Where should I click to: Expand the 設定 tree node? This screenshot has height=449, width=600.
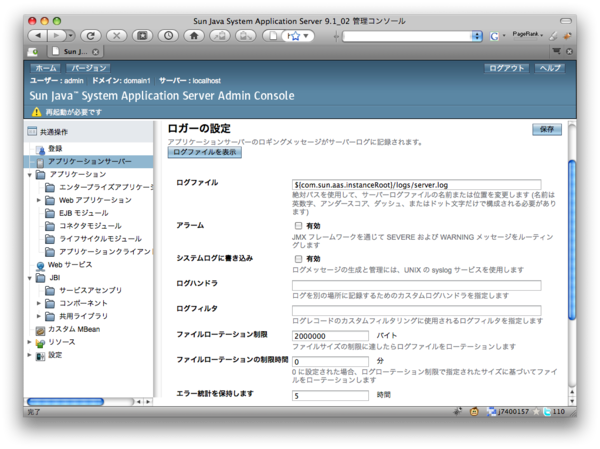(29, 355)
